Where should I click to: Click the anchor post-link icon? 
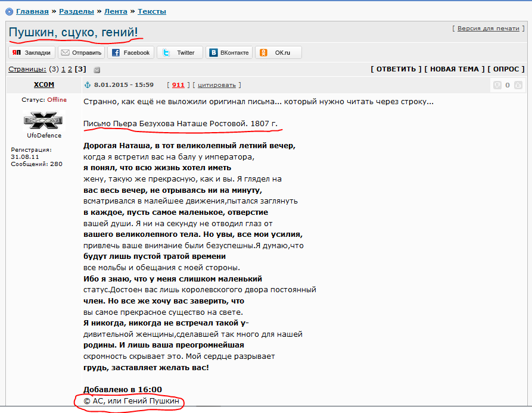tap(88, 85)
